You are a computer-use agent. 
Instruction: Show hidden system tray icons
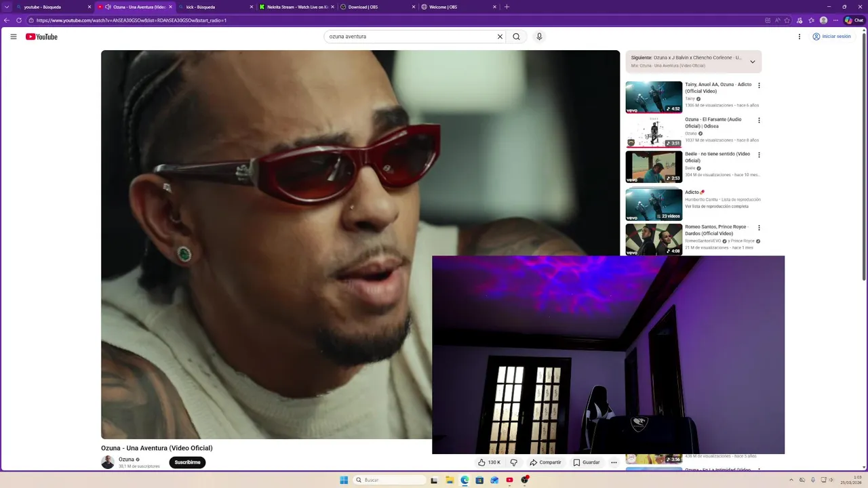coord(792,480)
